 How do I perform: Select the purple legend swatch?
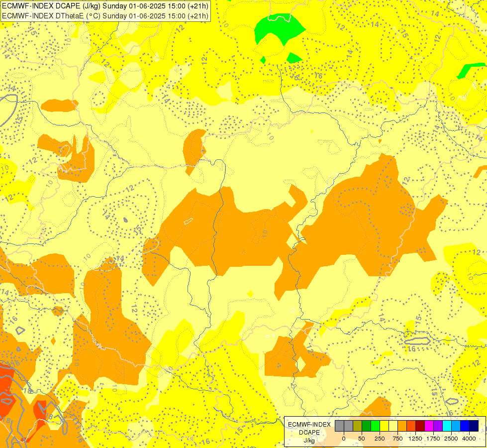click(438, 426)
